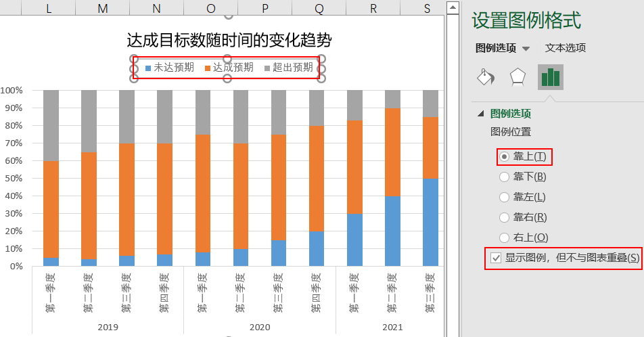Select column P header

265,8
